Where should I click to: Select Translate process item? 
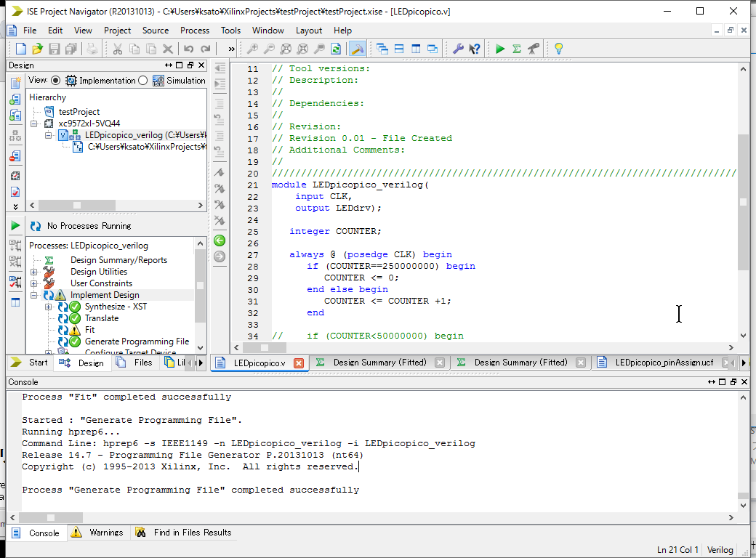[x=102, y=318]
